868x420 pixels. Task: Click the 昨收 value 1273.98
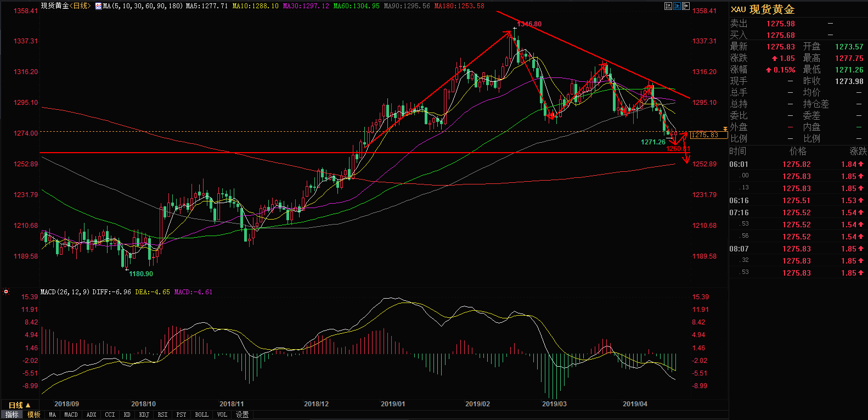tap(849, 81)
